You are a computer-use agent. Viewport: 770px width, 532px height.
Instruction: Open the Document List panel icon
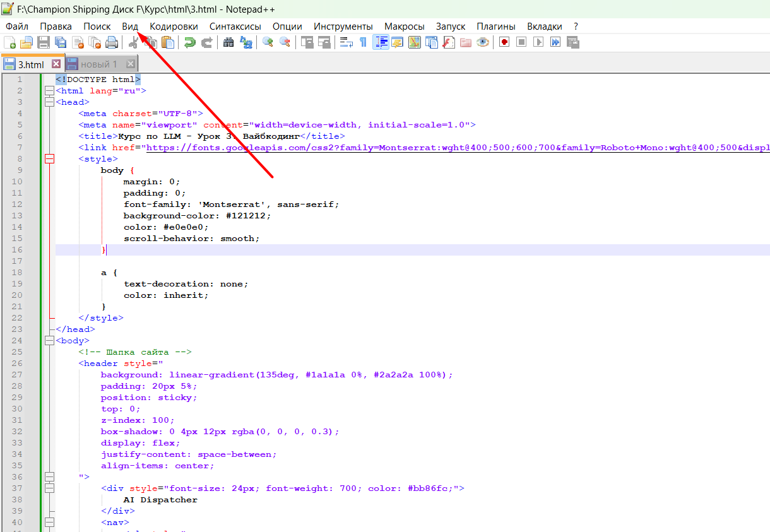[432, 42]
